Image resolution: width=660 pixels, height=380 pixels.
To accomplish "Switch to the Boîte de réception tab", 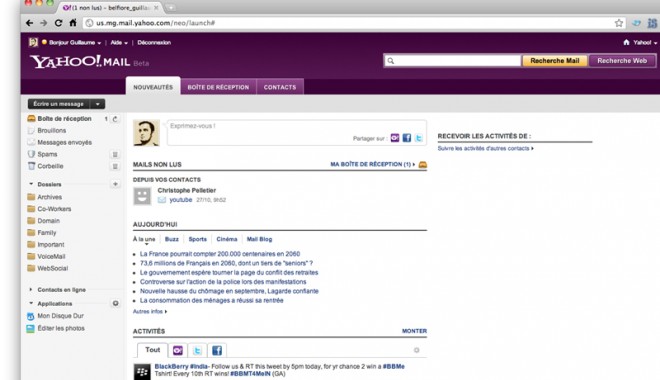I will [x=218, y=87].
